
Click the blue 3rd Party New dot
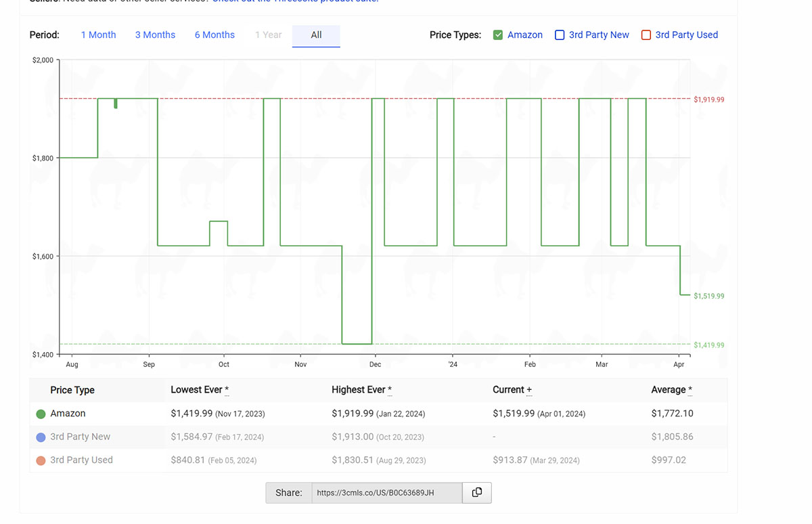41,437
